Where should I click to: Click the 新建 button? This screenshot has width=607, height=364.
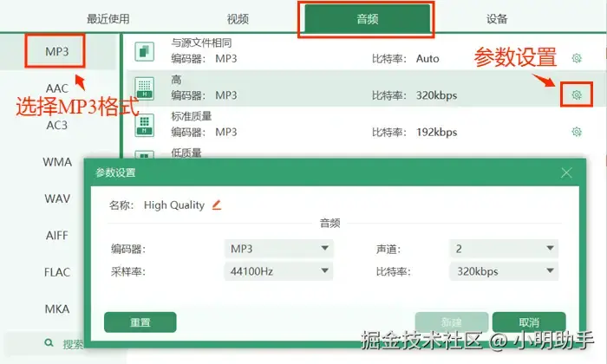[x=452, y=322]
